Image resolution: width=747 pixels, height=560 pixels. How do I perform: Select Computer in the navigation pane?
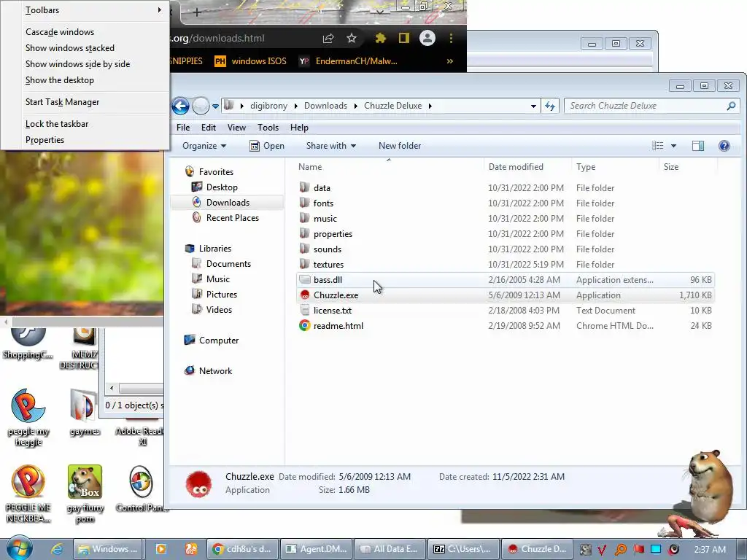219,341
